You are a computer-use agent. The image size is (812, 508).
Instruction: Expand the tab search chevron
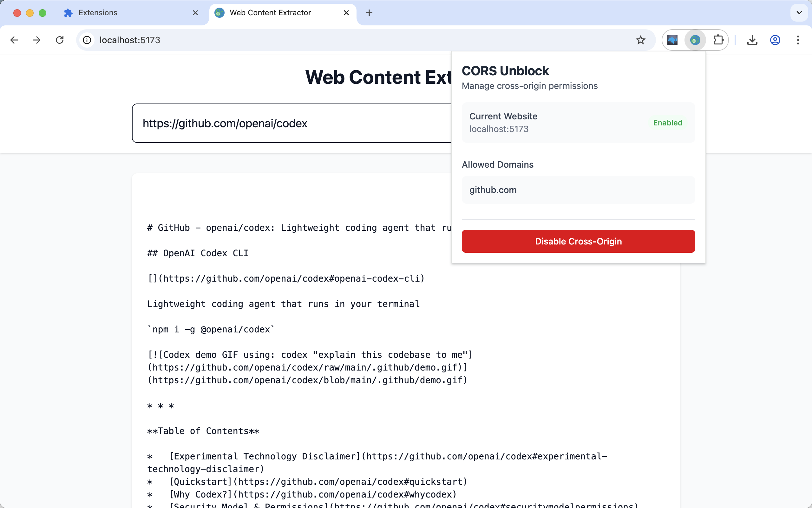coord(799,13)
